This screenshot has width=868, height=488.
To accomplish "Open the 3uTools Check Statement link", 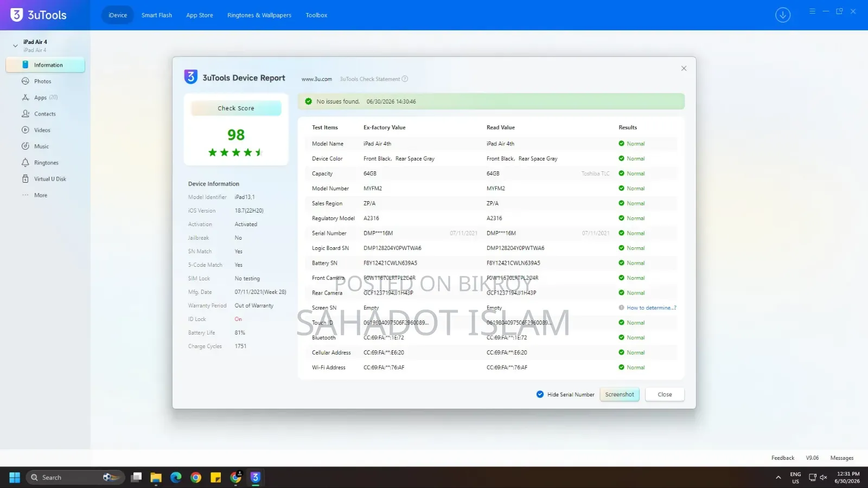I will click(370, 79).
